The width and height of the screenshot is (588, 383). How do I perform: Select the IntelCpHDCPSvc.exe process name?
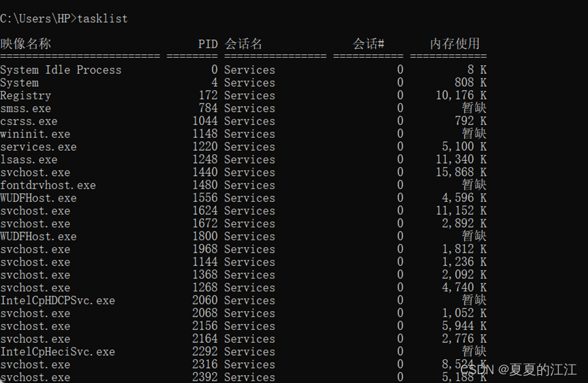pos(57,301)
